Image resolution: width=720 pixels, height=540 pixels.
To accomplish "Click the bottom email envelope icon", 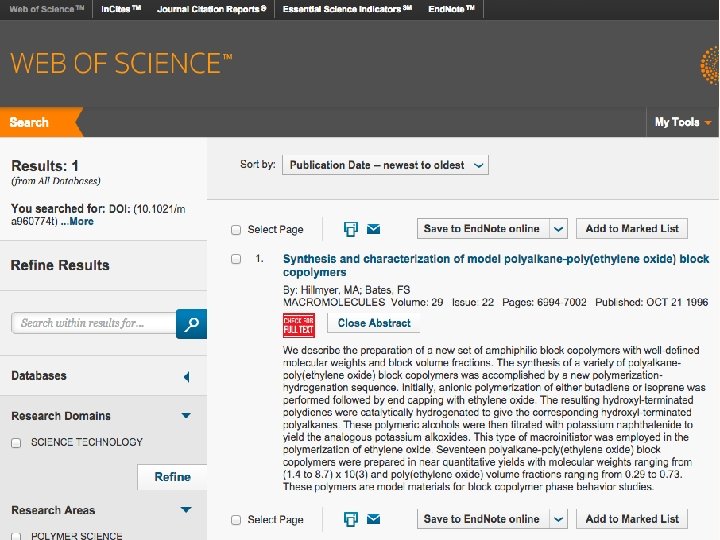I will point(373,519).
